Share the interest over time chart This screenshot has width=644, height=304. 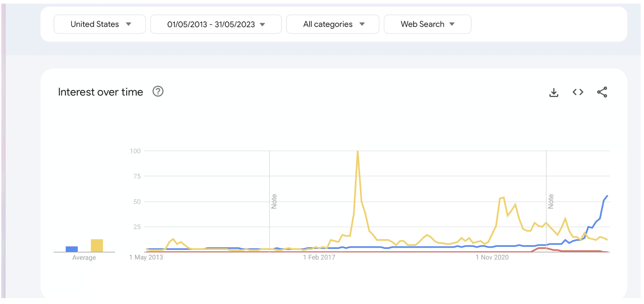click(x=602, y=92)
